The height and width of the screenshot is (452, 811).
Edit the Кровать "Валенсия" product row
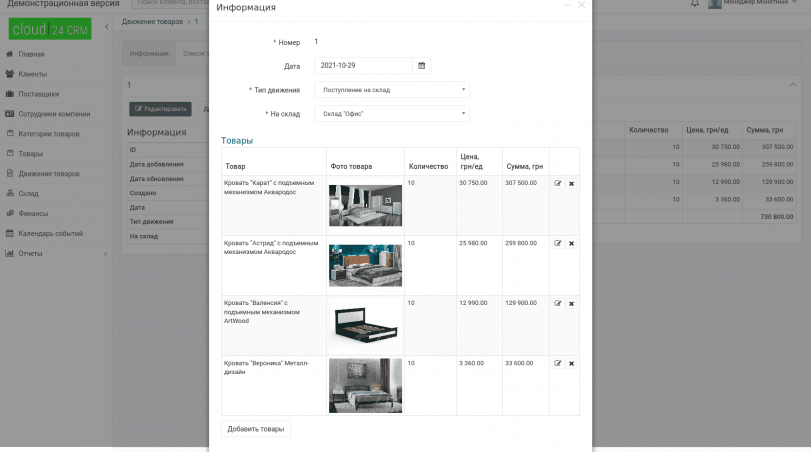point(558,303)
